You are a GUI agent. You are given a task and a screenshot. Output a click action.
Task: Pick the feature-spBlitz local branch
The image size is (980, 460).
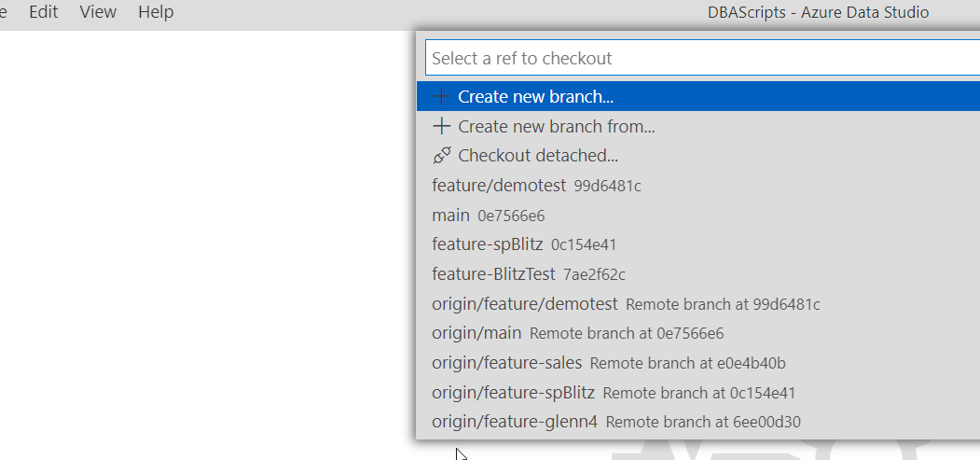click(488, 245)
